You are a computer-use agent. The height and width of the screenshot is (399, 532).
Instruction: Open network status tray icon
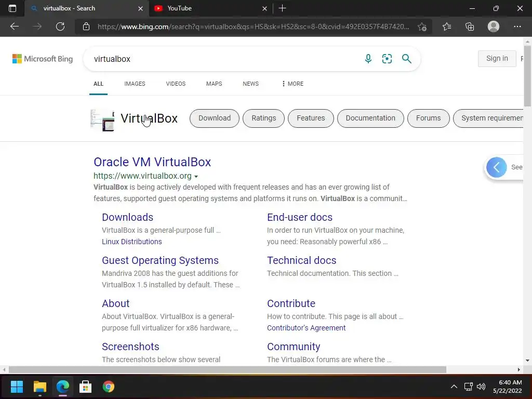tap(468, 387)
